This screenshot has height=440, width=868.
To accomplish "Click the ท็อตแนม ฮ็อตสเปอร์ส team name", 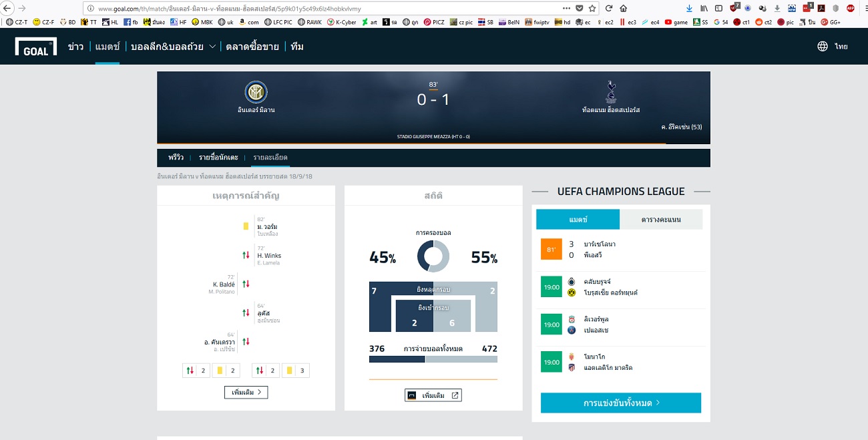I will (611, 109).
